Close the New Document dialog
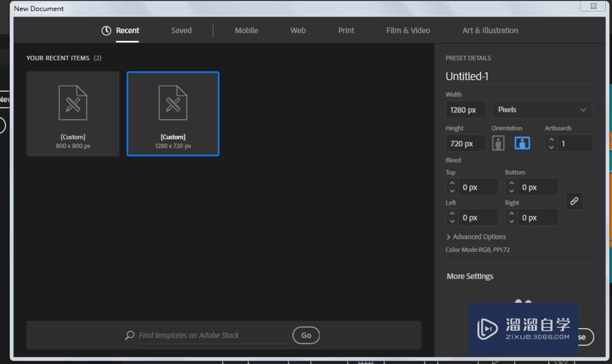This screenshot has width=612, height=364. (x=593, y=6)
